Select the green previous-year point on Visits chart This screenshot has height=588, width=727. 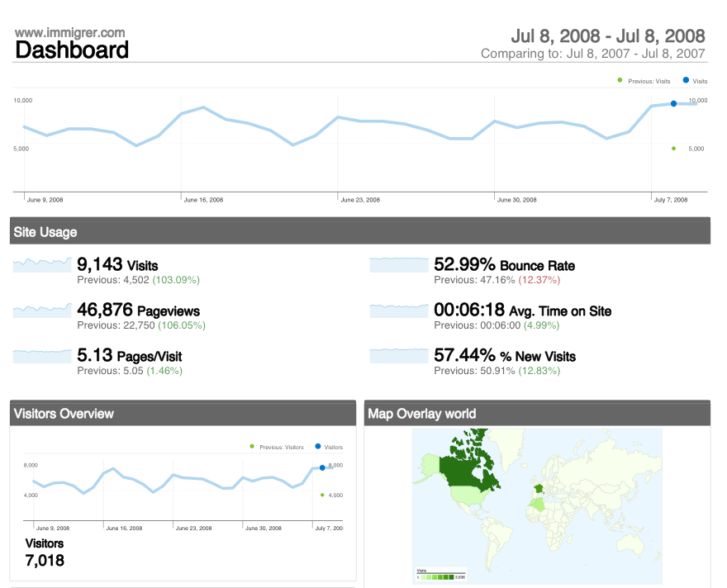(x=673, y=149)
